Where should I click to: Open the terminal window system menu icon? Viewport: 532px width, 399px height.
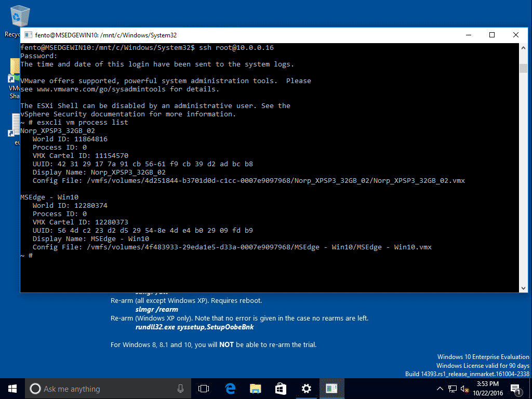tap(29, 35)
